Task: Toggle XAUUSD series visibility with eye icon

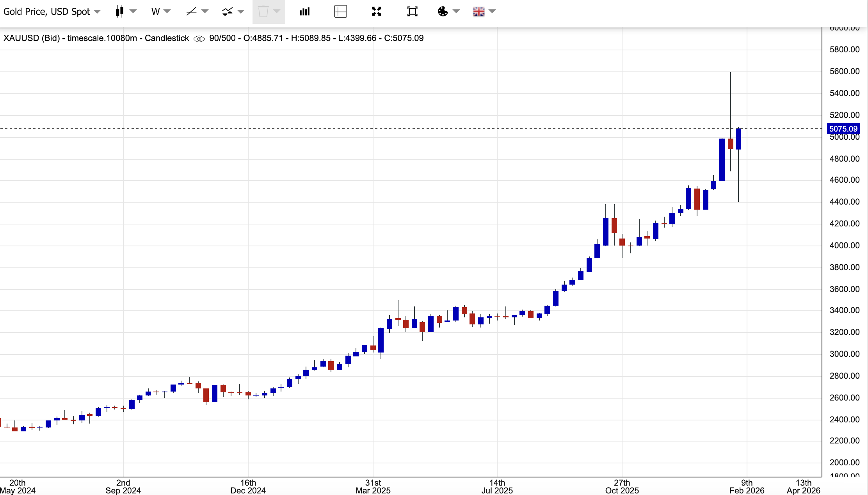Action: [199, 39]
